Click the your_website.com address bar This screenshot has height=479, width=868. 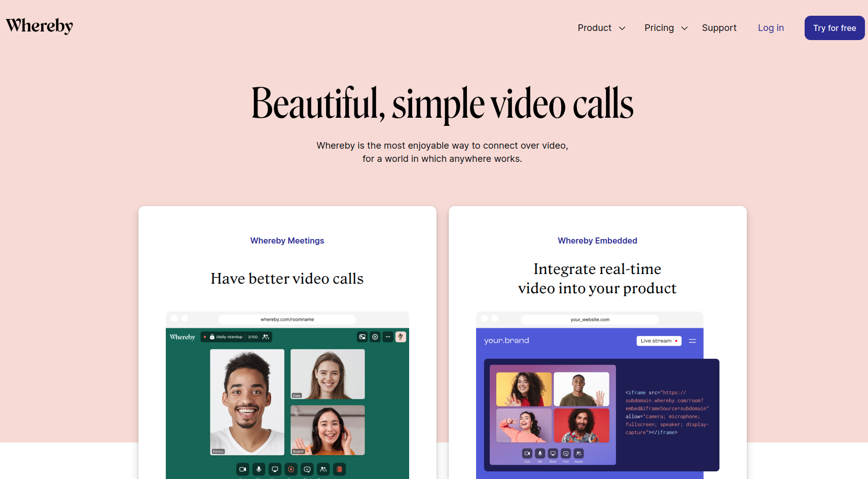point(590,320)
